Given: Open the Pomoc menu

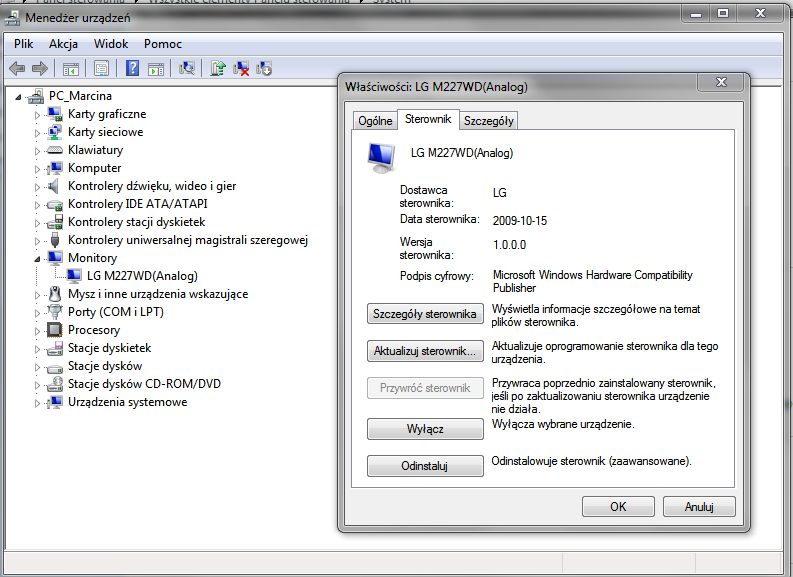Looking at the screenshot, I should tap(162, 44).
